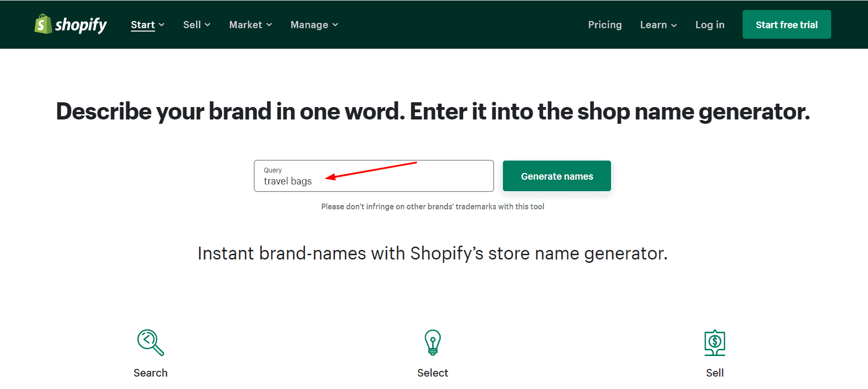The height and width of the screenshot is (389, 868).
Task: Expand the Manage dropdown chevron
Action: [x=335, y=25]
